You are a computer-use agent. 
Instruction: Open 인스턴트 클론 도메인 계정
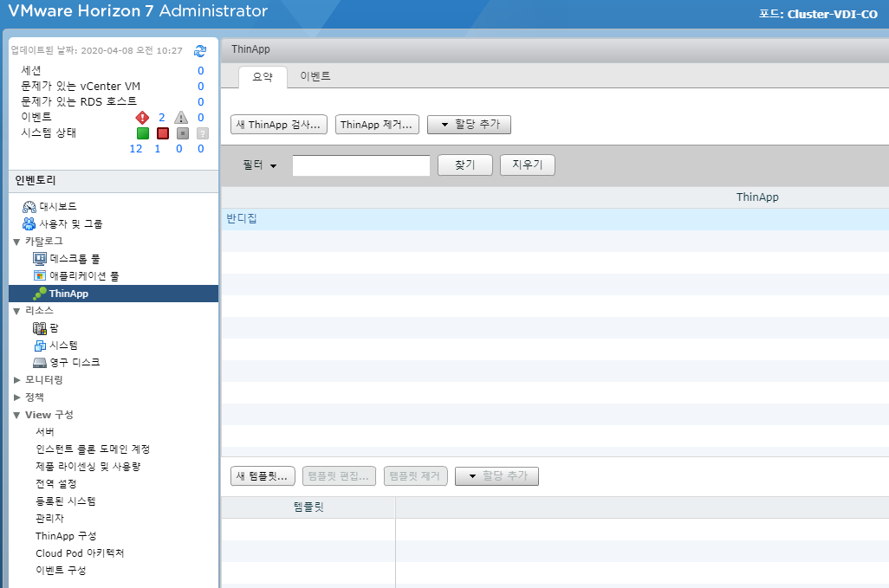[93, 449]
